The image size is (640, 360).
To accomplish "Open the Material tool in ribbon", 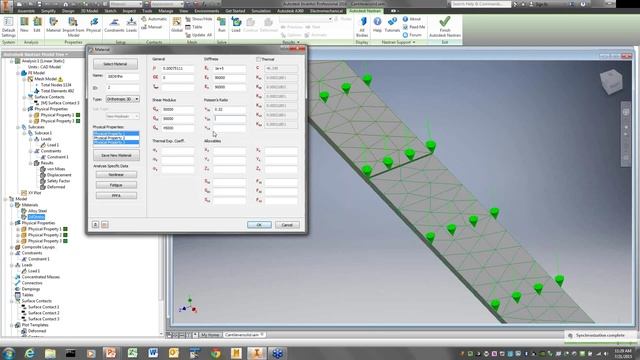I will [x=53, y=25].
